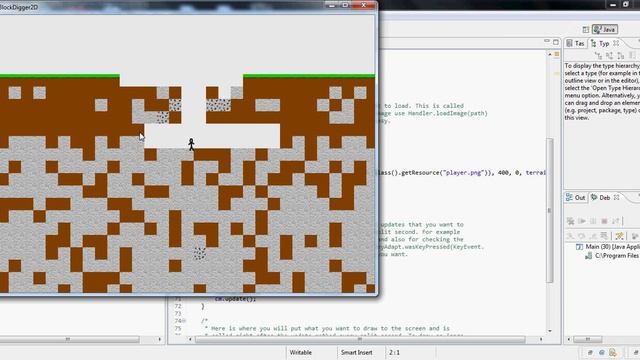Select Main (30) Java Application entry
Image resolution: width=640 pixels, height=360 pixels.
[608, 247]
